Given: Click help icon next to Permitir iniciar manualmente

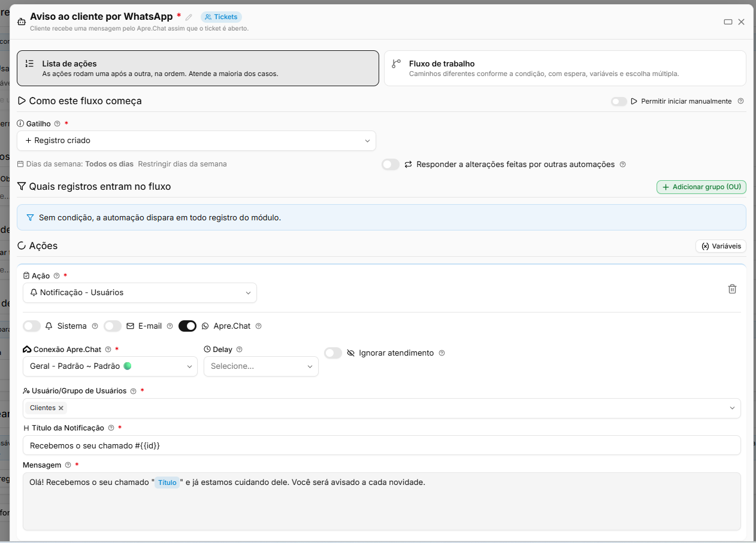Looking at the screenshot, I should (x=741, y=101).
